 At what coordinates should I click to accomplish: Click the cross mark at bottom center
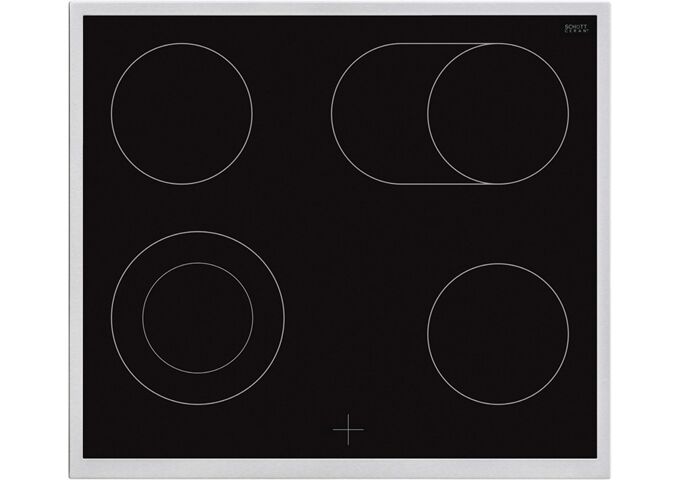click(347, 429)
